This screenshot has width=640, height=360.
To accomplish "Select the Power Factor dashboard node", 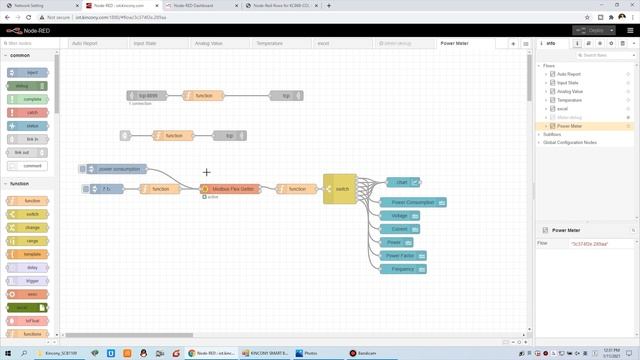I will click(403, 256).
